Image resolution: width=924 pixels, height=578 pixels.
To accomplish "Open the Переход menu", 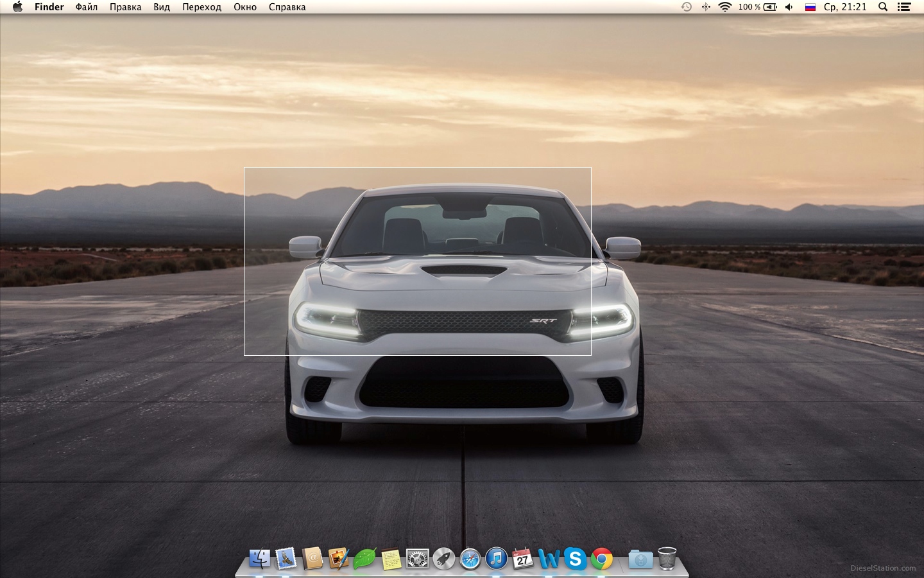I will point(201,7).
